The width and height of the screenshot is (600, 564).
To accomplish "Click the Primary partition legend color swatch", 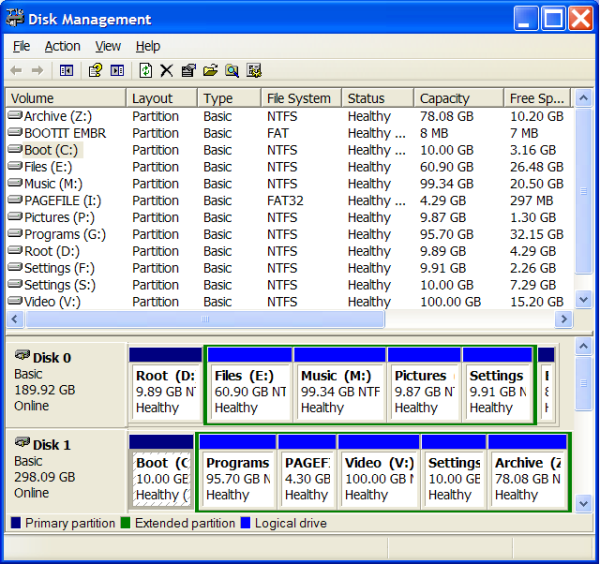I will 16,523.
